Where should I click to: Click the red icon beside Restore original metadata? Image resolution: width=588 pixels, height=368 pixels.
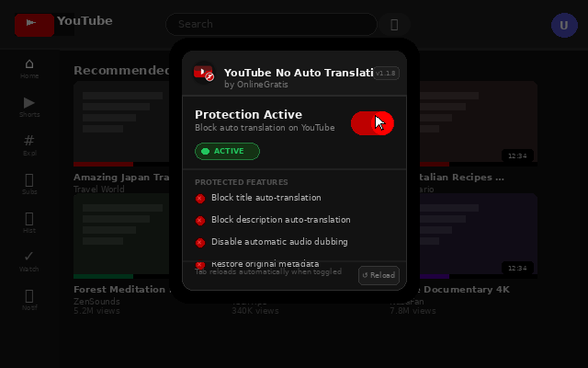[x=200, y=264]
